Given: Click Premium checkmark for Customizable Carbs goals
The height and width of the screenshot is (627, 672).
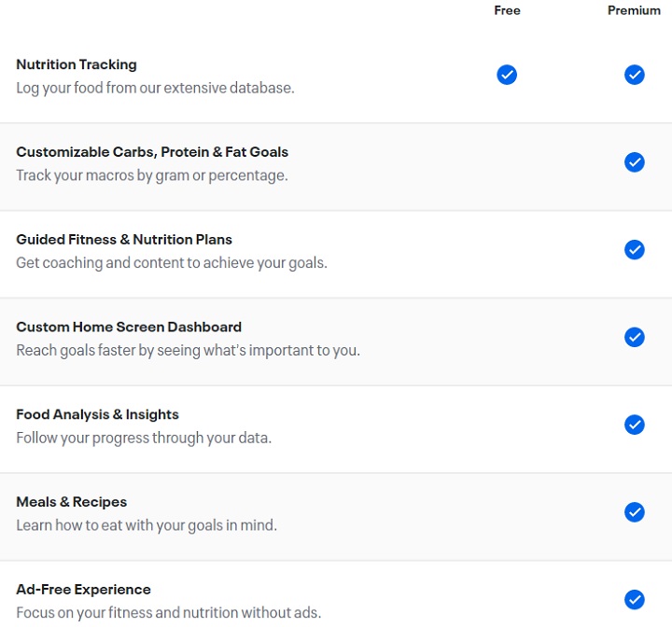Looking at the screenshot, I should [x=635, y=162].
